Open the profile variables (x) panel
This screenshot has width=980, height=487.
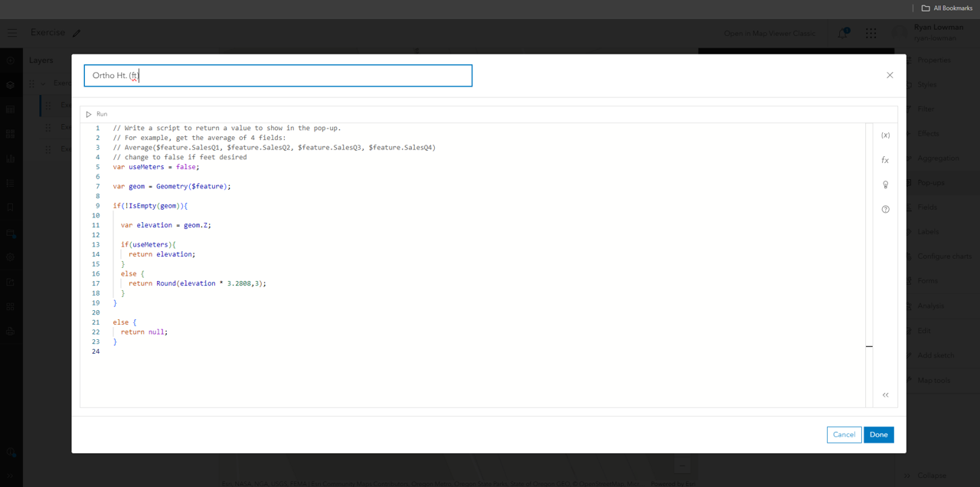885,136
